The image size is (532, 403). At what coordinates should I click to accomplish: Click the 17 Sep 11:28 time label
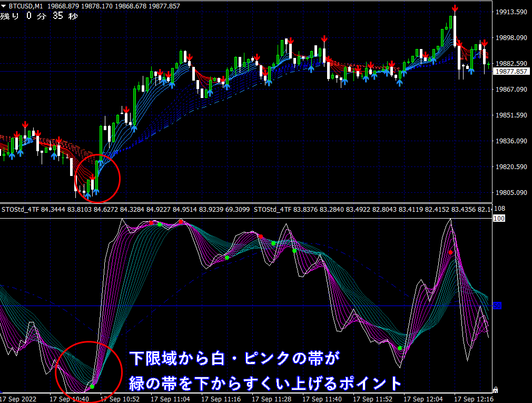[271, 399]
